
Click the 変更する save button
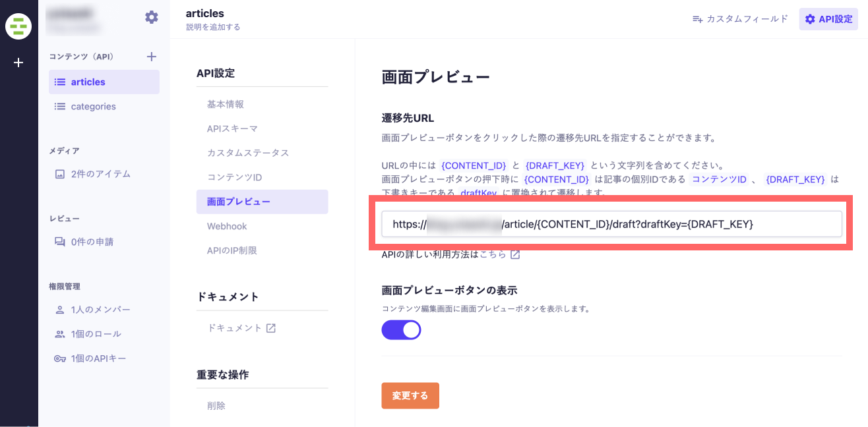[410, 395]
